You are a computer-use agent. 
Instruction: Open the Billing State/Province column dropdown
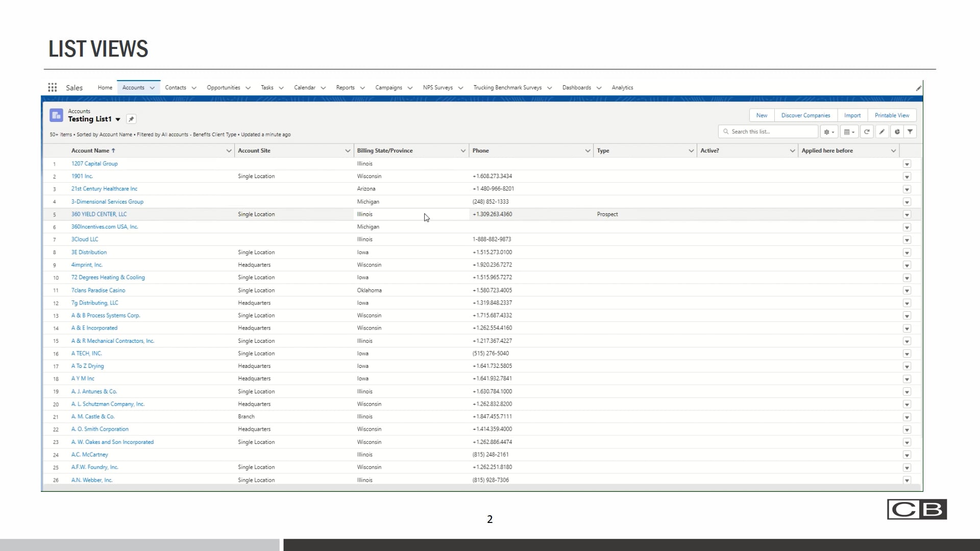click(x=463, y=151)
